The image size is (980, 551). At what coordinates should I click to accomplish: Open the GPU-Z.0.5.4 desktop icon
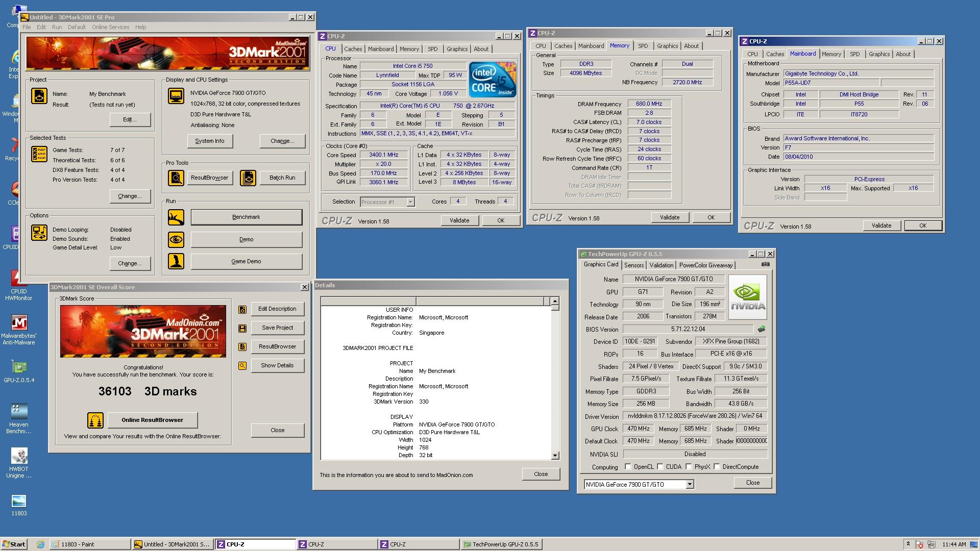click(x=19, y=371)
